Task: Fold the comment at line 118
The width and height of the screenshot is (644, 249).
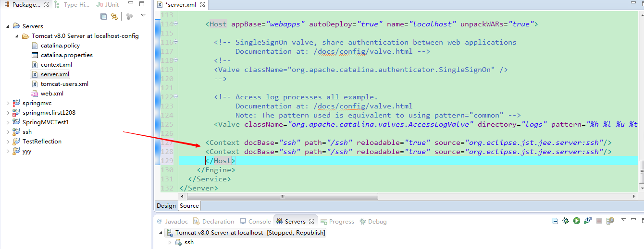Action: click(x=175, y=60)
